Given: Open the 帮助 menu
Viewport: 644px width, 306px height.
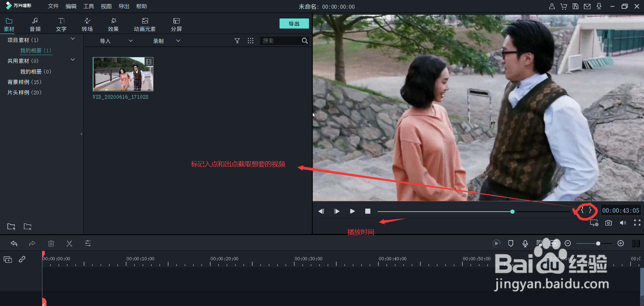Looking at the screenshot, I should click(142, 6).
